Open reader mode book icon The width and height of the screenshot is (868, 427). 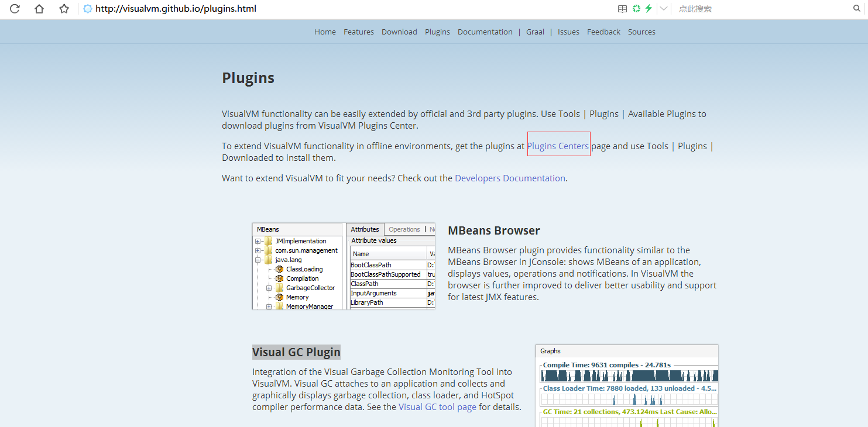pyautogui.click(x=622, y=9)
